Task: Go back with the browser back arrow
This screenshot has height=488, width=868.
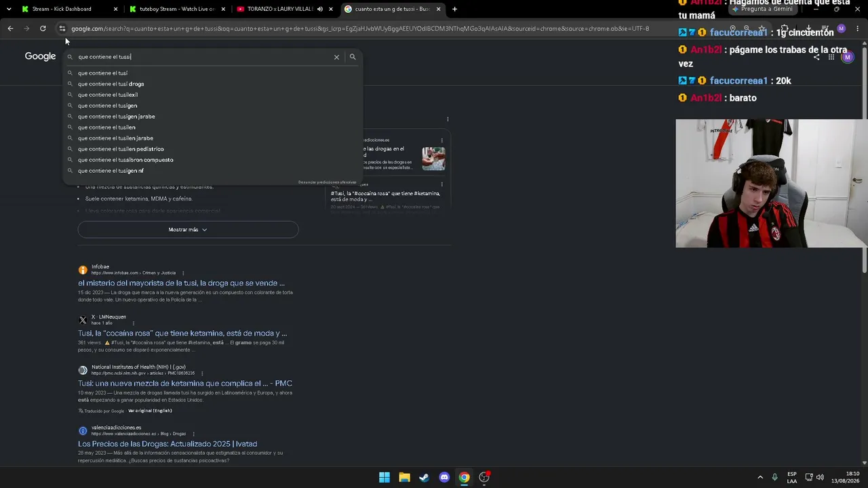Action: 10,28
